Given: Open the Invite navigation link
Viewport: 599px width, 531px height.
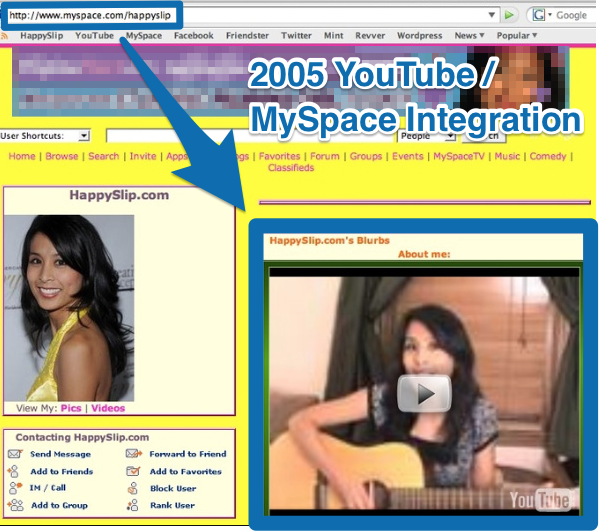Looking at the screenshot, I should [x=143, y=156].
